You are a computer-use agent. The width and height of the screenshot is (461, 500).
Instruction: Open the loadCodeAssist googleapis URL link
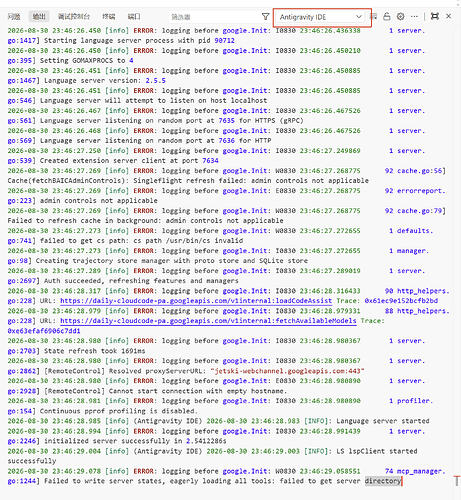196,301
